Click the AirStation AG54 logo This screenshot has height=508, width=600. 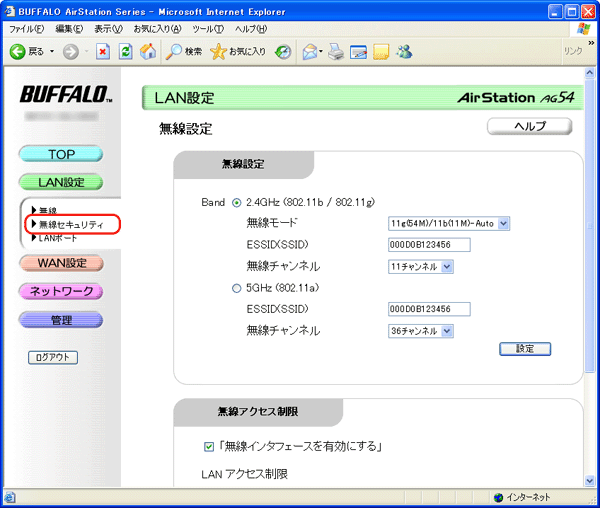[515, 98]
